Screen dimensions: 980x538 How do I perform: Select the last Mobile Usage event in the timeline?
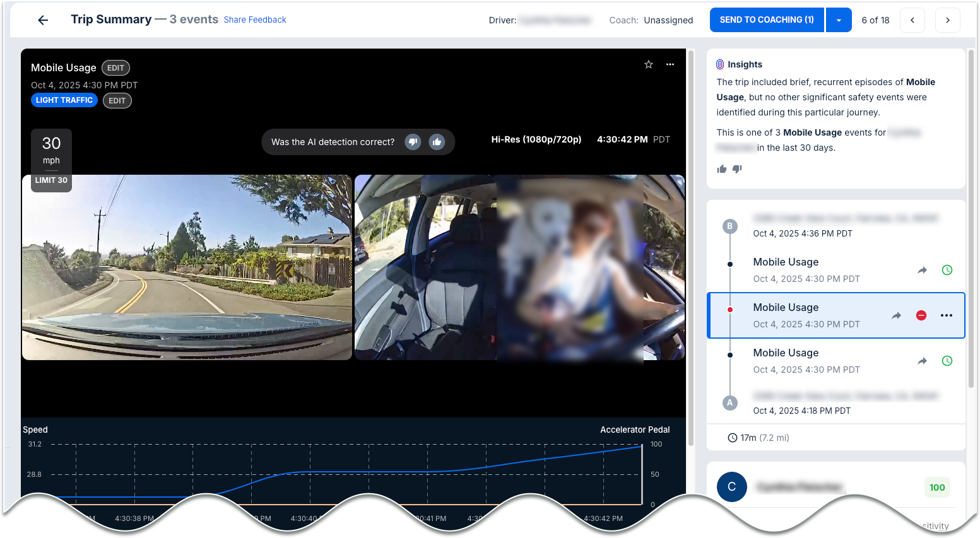click(x=786, y=353)
